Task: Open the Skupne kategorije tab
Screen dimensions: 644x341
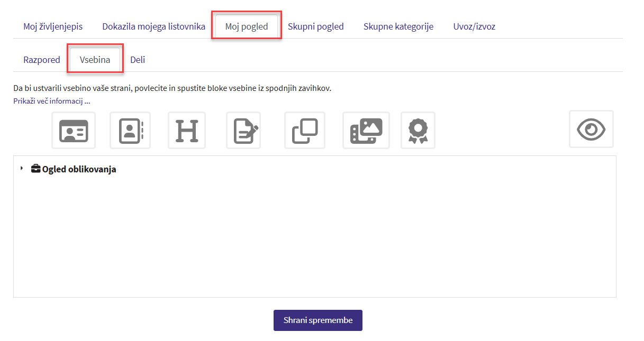Action: [398, 26]
